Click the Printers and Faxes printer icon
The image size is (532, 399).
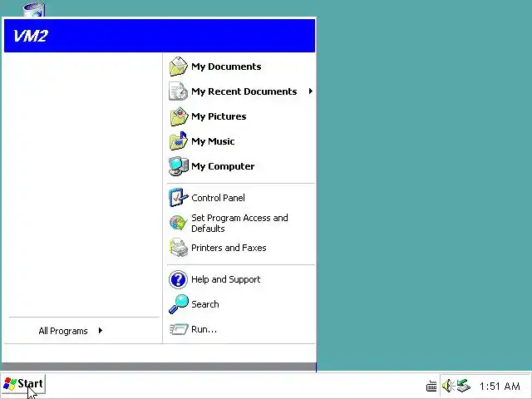coord(178,248)
